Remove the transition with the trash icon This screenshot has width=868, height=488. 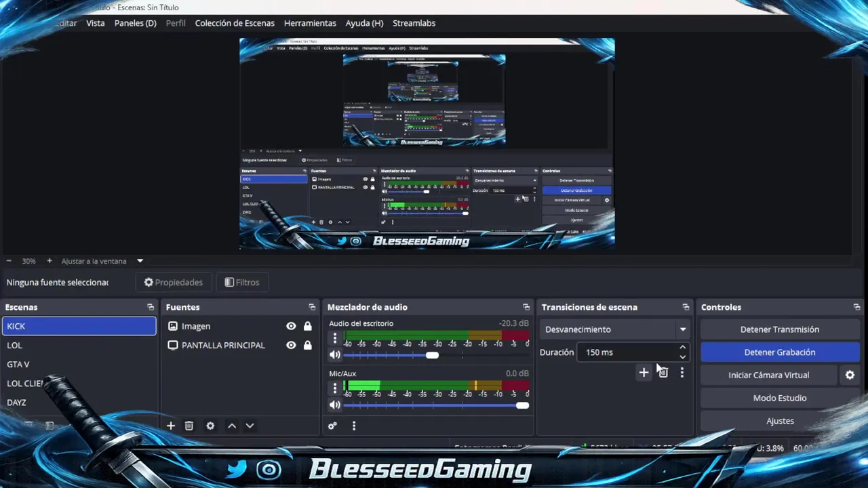[663, 372]
